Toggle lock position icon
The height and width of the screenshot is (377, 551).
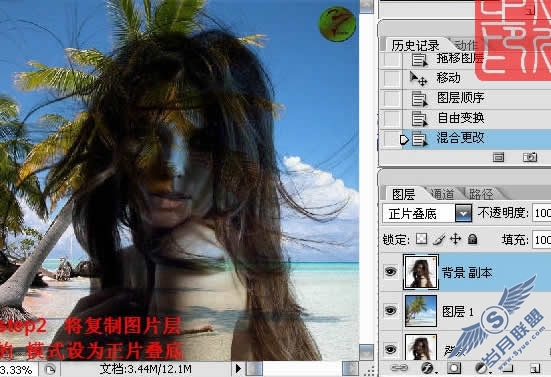[455, 239]
